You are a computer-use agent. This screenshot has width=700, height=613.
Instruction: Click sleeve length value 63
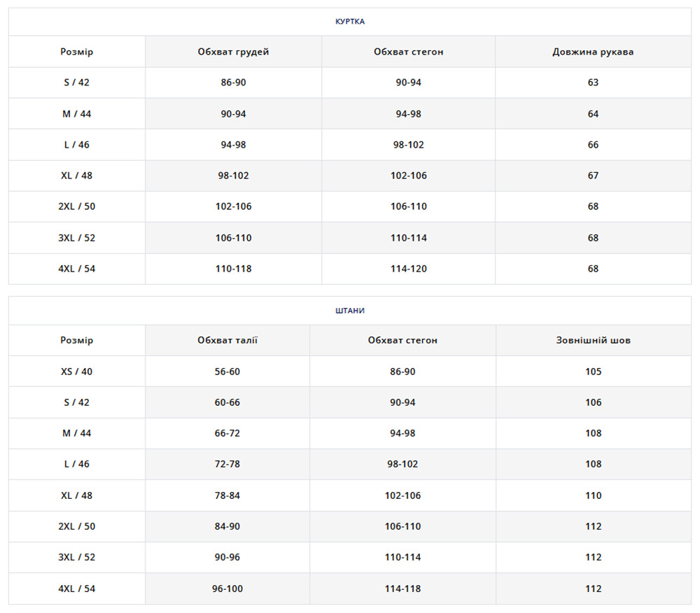pyautogui.click(x=593, y=83)
